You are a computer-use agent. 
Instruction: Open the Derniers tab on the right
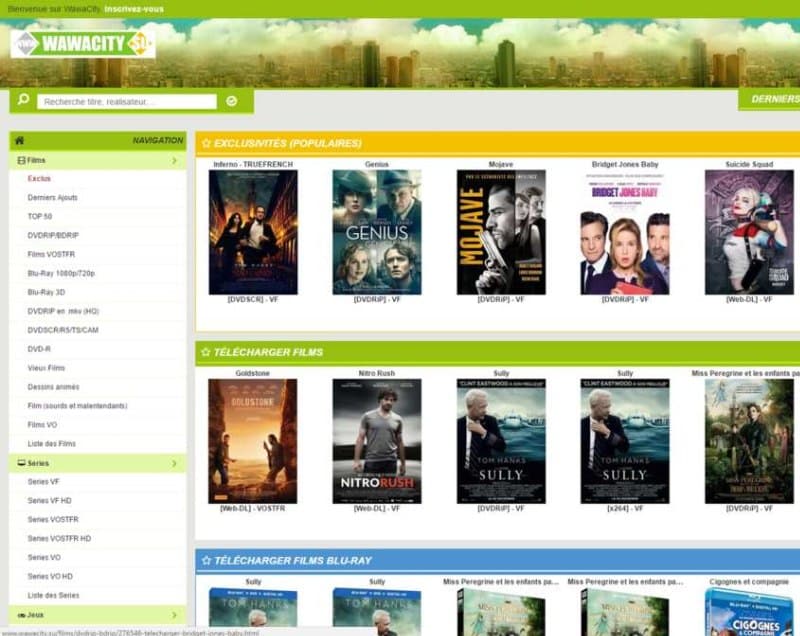[769, 99]
